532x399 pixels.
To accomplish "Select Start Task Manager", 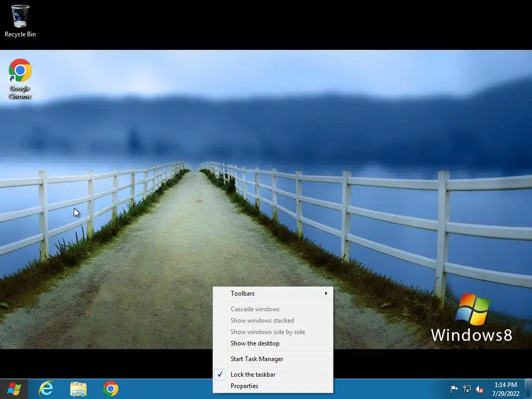I will click(x=273, y=359).
